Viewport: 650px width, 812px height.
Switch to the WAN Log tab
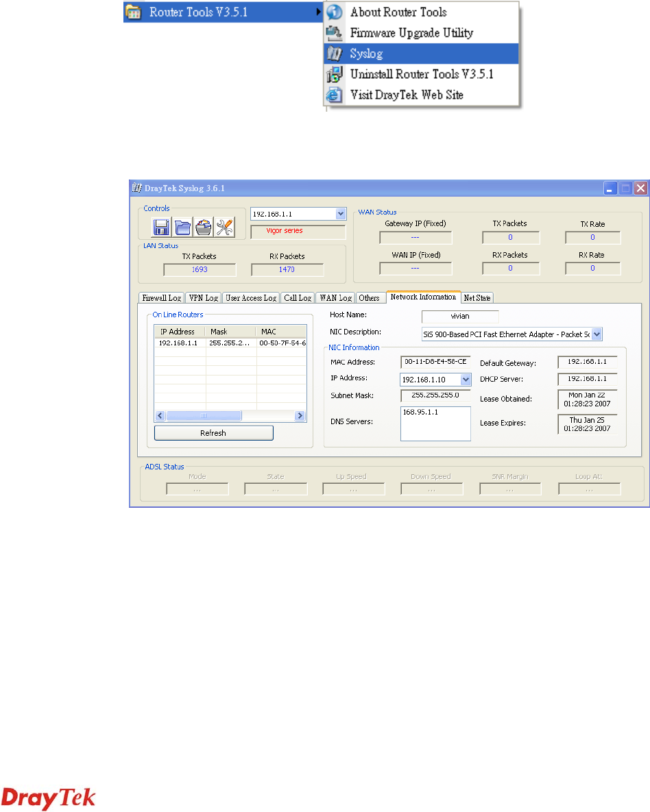335,298
